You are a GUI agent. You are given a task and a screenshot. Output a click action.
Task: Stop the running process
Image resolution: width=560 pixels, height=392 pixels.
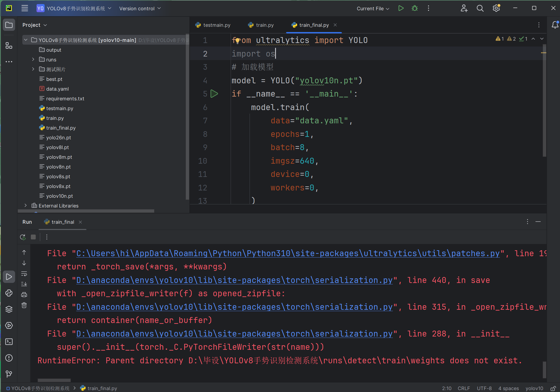tap(33, 237)
